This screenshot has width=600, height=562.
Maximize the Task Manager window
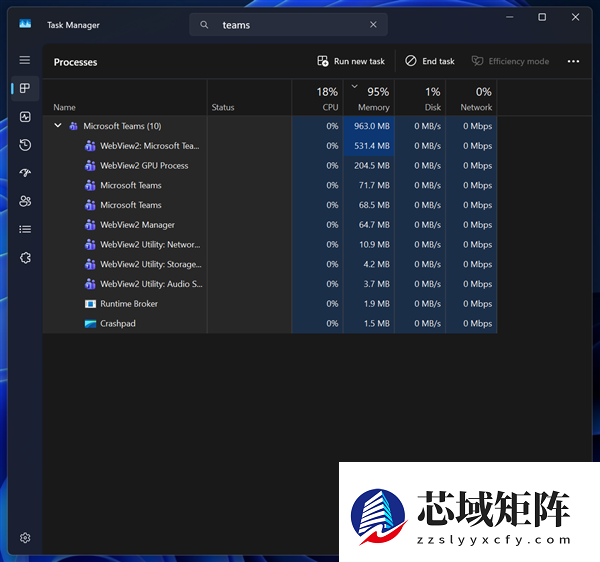[x=542, y=17]
